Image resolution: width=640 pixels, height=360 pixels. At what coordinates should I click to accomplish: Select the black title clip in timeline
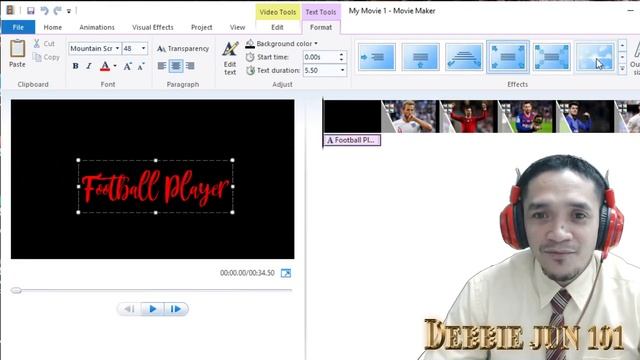[x=352, y=116]
